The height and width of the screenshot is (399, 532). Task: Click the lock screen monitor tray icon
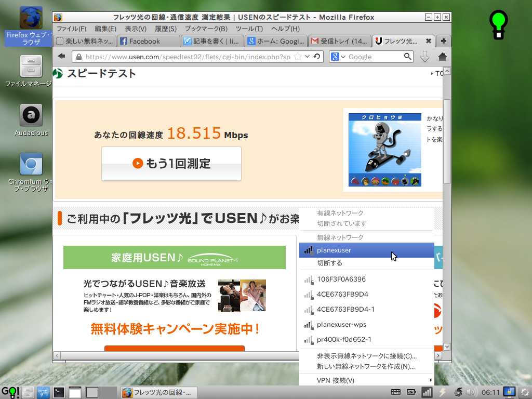coord(509,392)
